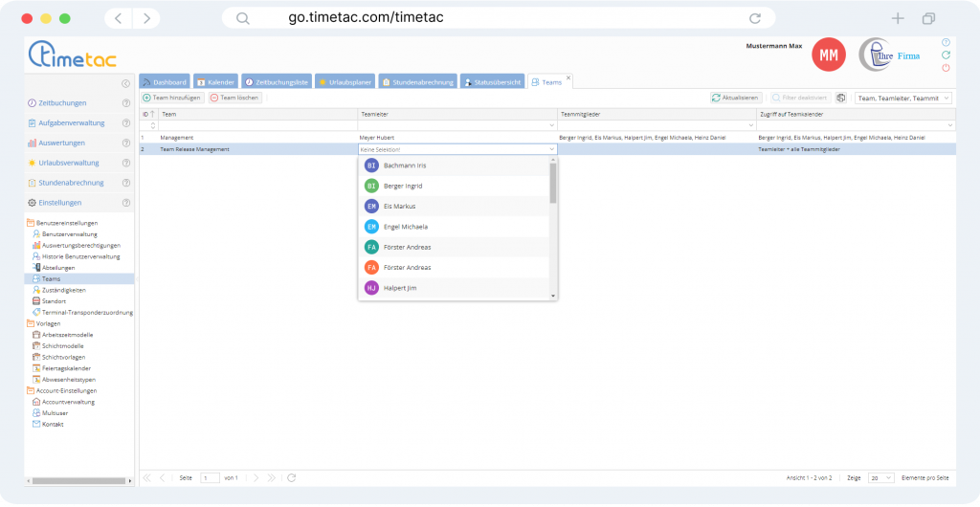Click the column settings icon beside the filter
The height and width of the screenshot is (507, 980).
tap(841, 98)
